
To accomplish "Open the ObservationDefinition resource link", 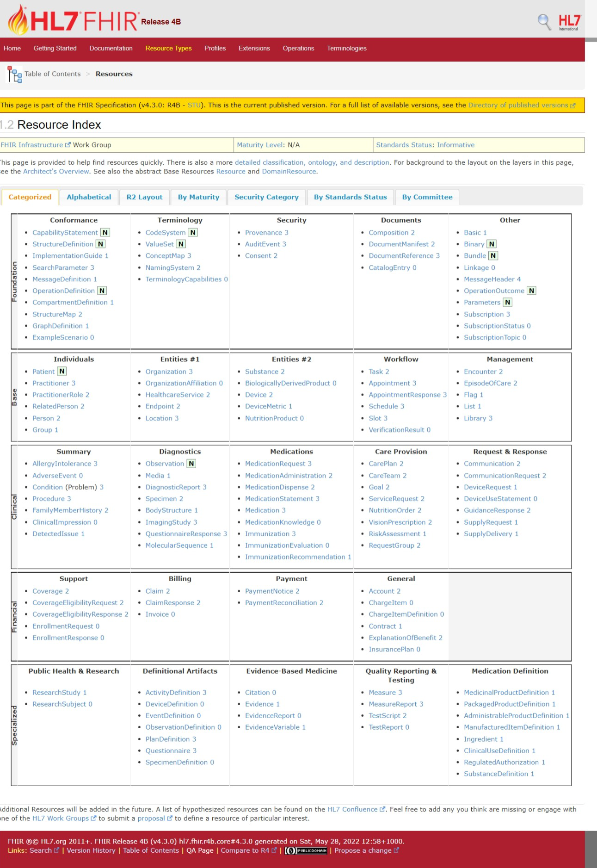I will pos(180,727).
